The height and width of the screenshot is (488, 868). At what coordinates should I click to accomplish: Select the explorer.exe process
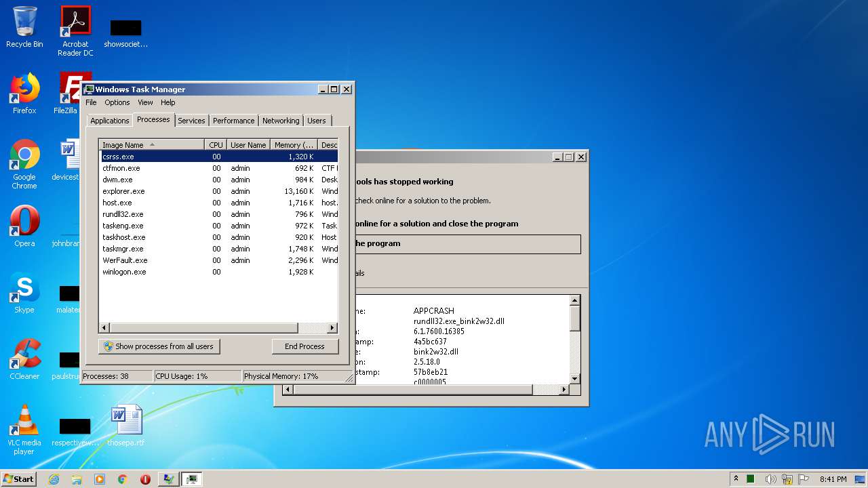[218, 191]
